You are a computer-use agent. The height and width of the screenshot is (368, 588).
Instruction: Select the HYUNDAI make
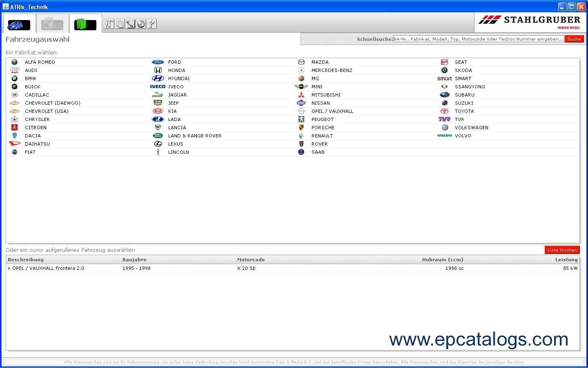[179, 79]
